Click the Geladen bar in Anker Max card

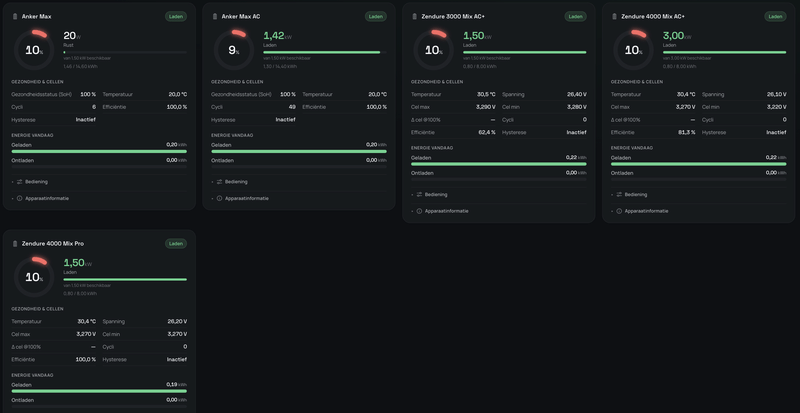(x=99, y=151)
